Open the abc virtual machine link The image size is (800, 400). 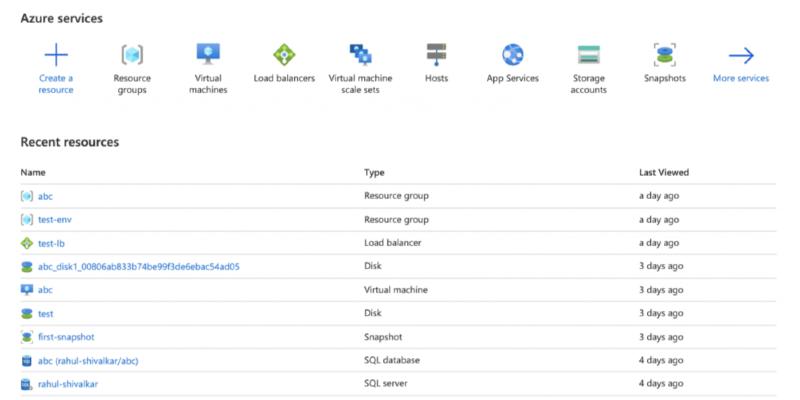point(45,290)
